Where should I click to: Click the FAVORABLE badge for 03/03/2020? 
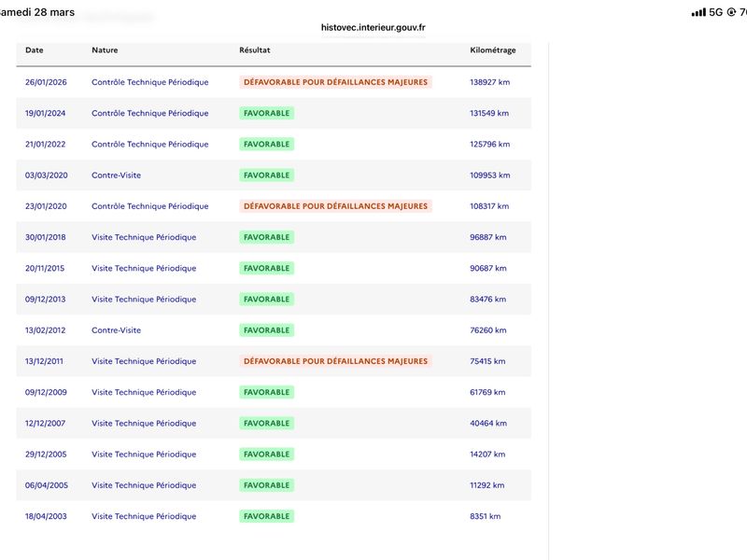click(266, 175)
